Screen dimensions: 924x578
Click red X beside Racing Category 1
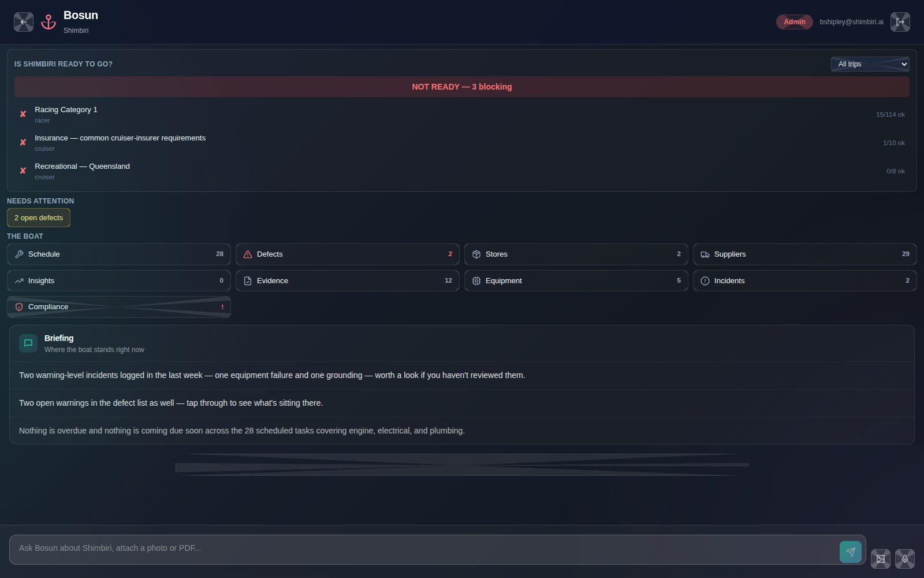pos(23,114)
